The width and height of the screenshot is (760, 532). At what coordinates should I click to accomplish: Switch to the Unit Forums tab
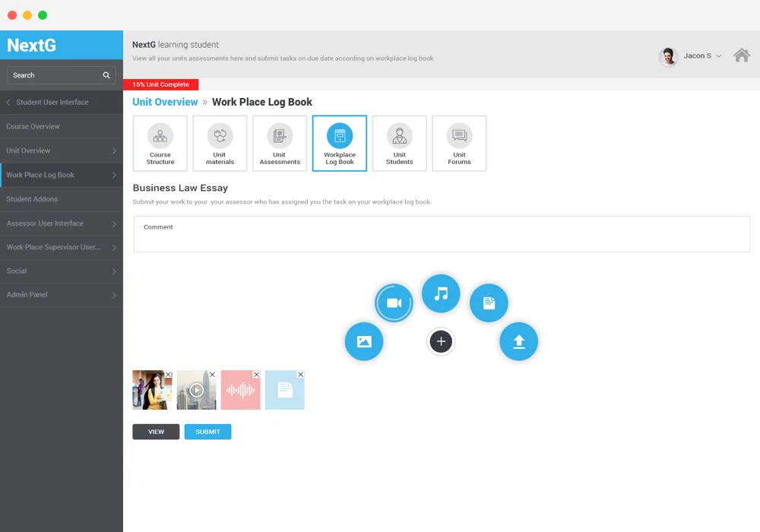tap(459, 143)
